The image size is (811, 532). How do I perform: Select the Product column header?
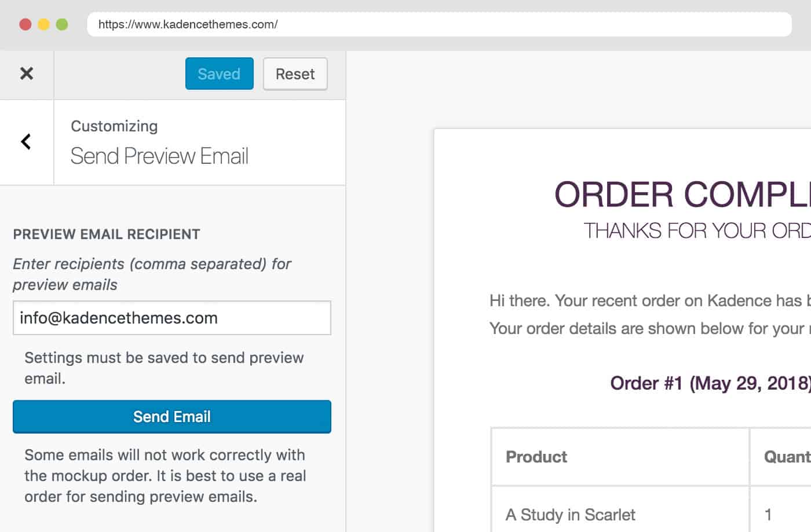pos(536,457)
